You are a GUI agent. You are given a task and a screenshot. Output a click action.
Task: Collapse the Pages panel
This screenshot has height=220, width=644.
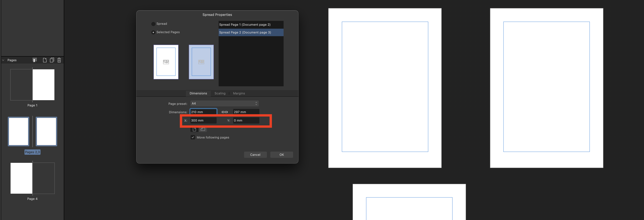pyautogui.click(x=3, y=60)
